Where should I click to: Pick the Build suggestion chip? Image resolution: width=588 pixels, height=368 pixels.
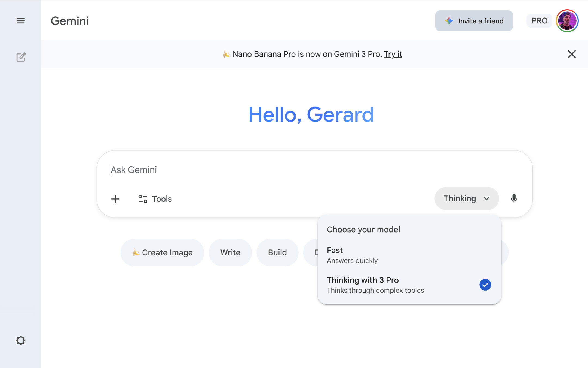[x=277, y=252]
